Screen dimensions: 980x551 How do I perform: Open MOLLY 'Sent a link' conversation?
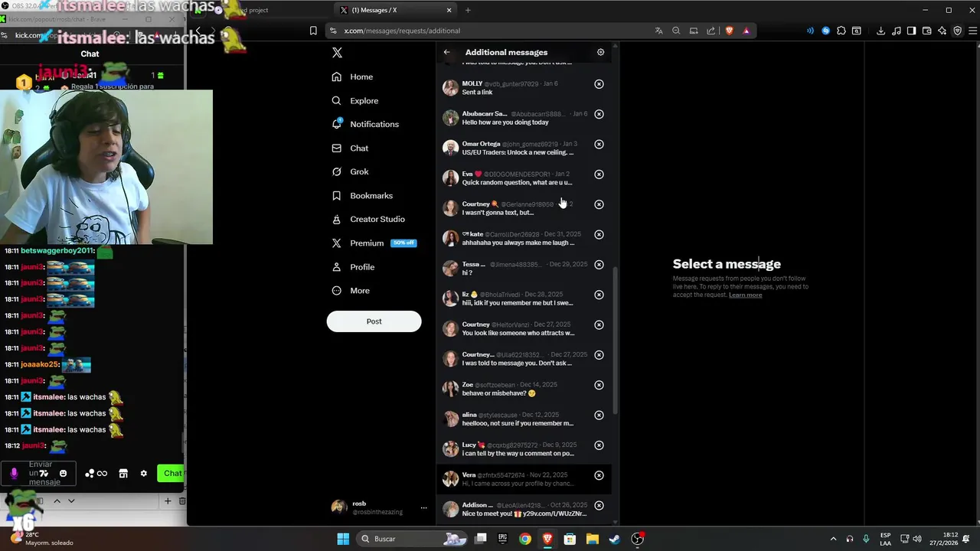click(524, 87)
